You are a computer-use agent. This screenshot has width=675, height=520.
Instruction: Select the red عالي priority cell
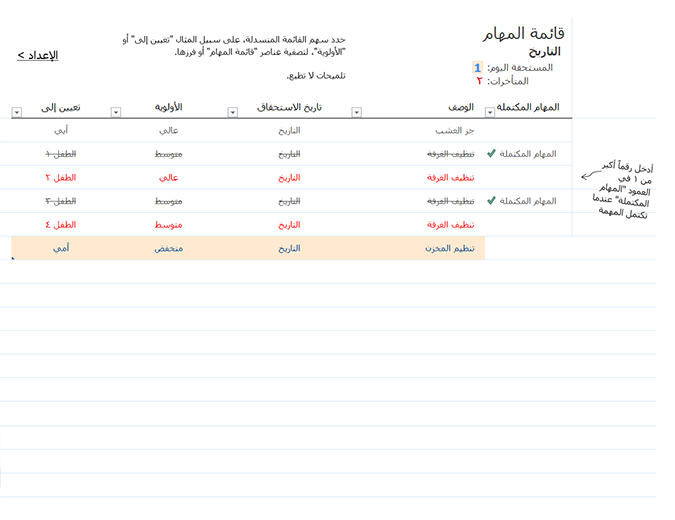pyautogui.click(x=169, y=177)
